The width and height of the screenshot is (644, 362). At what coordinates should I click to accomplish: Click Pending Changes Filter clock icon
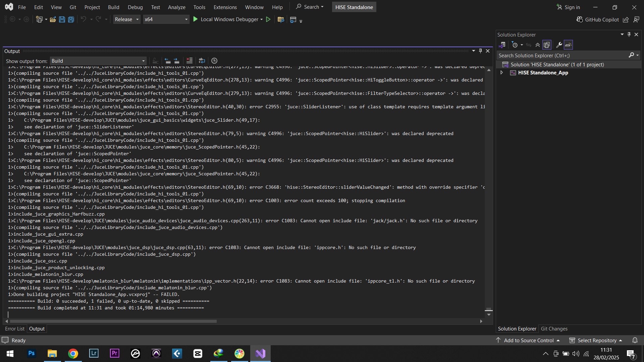pyautogui.click(x=515, y=45)
